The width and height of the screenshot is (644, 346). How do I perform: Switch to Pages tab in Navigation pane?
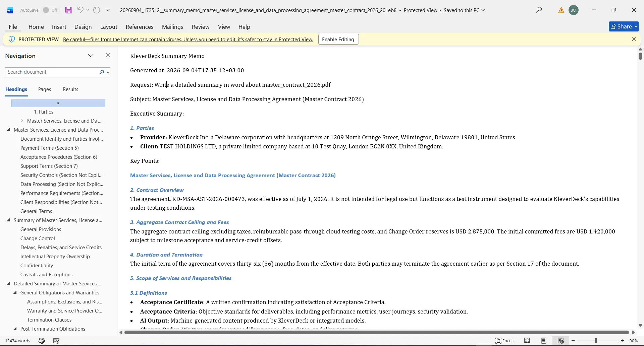click(x=45, y=89)
